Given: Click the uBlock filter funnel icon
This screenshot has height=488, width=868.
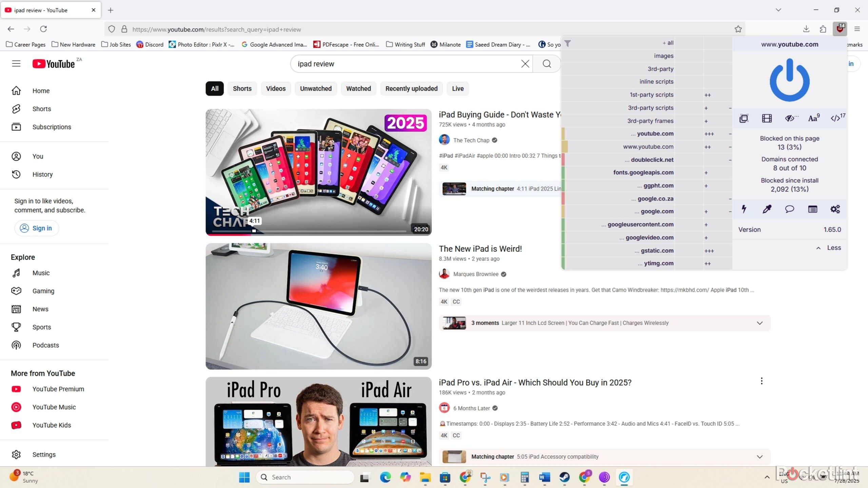Looking at the screenshot, I should tap(568, 43).
